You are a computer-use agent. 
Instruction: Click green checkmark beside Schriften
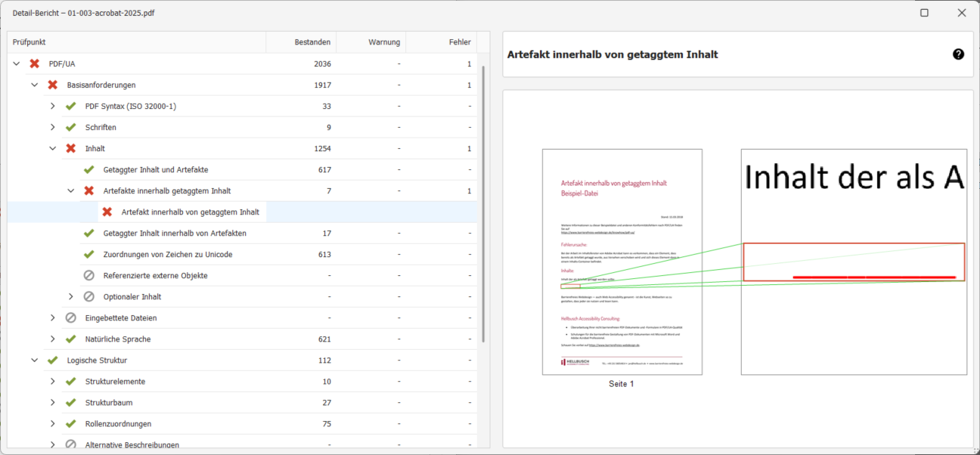tap(71, 128)
